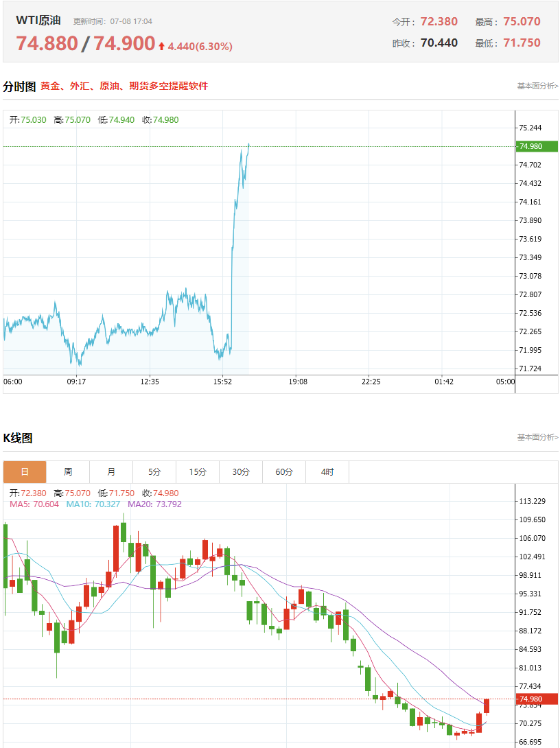The height and width of the screenshot is (748, 560).
Task: Open 基本面分析 link beside 分时图
Action: click(x=537, y=86)
